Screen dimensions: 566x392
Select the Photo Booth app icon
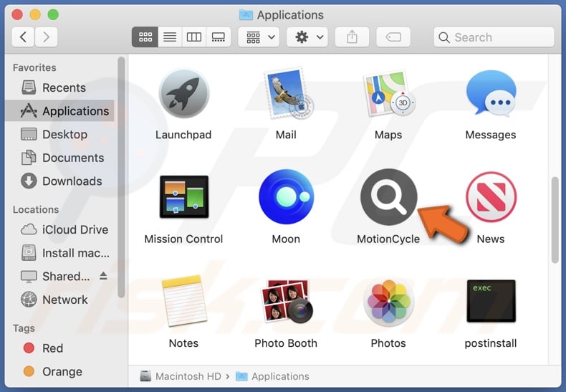[287, 301]
